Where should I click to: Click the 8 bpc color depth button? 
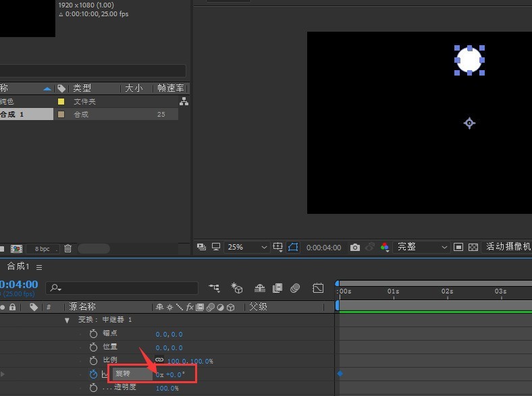pos(43,249)
